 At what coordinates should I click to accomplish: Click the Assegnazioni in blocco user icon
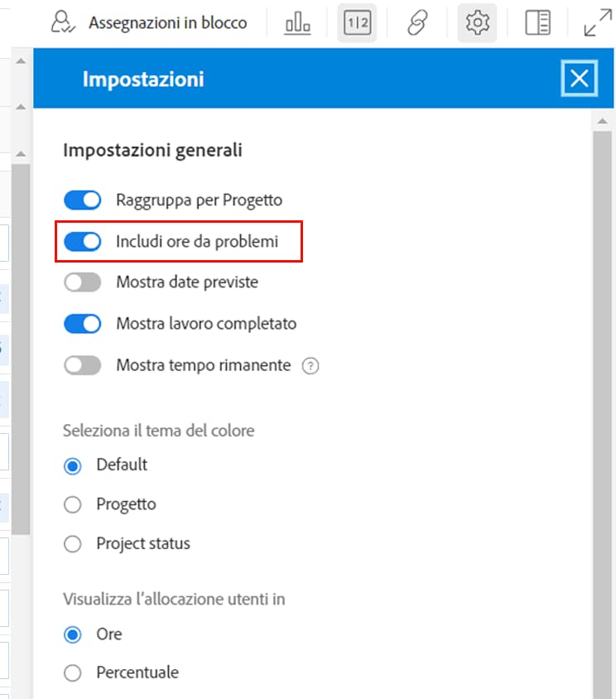tap(63, 22)
